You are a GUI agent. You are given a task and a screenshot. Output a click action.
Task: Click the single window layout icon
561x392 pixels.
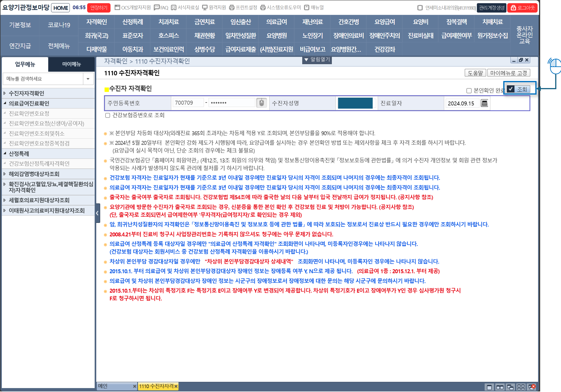489,387
